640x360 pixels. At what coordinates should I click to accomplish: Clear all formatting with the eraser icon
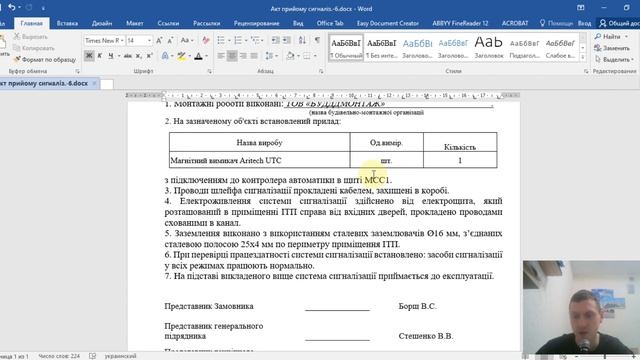coord(206,40)
